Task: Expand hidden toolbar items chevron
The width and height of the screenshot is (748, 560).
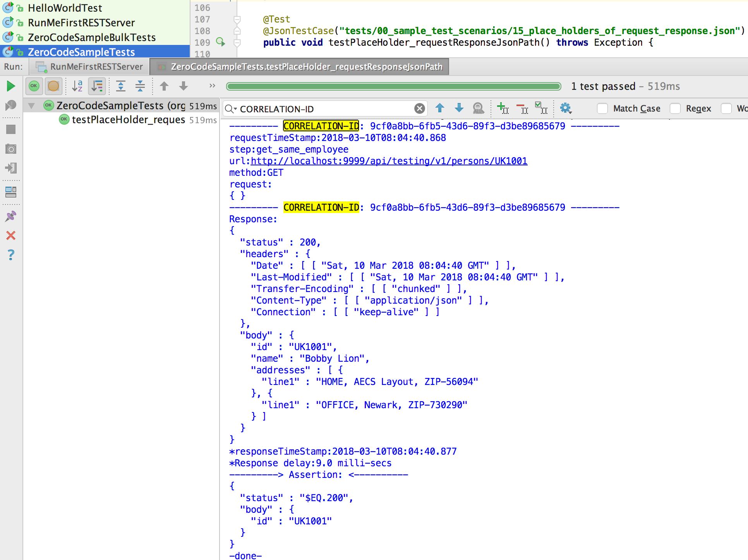Action: point(212,86)
